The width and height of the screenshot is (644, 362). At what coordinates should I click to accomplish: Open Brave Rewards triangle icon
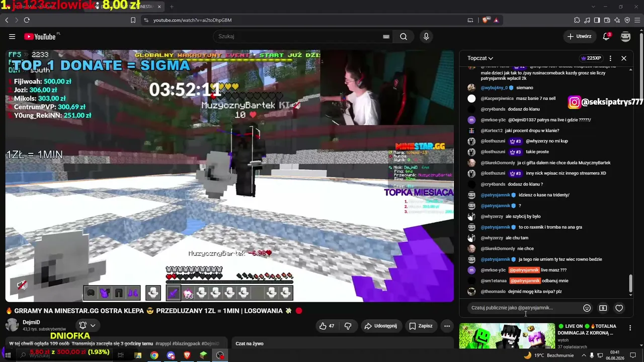(496, 20)
